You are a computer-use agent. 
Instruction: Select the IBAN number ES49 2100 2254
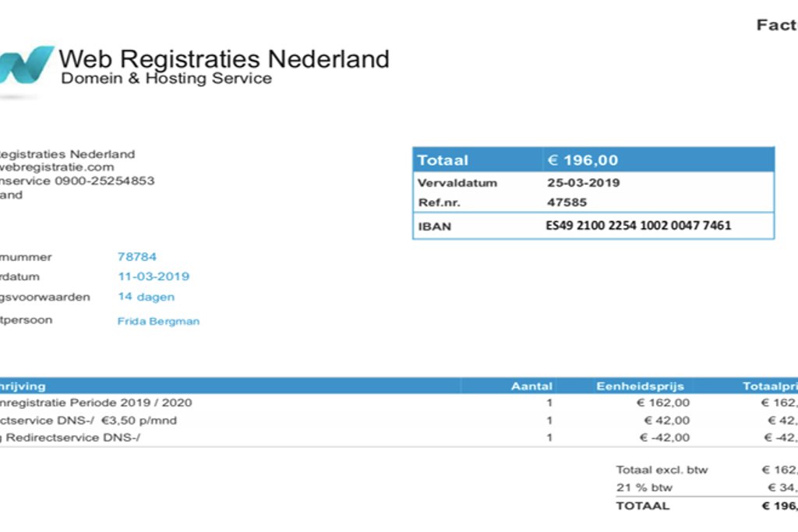coord(638,227)
